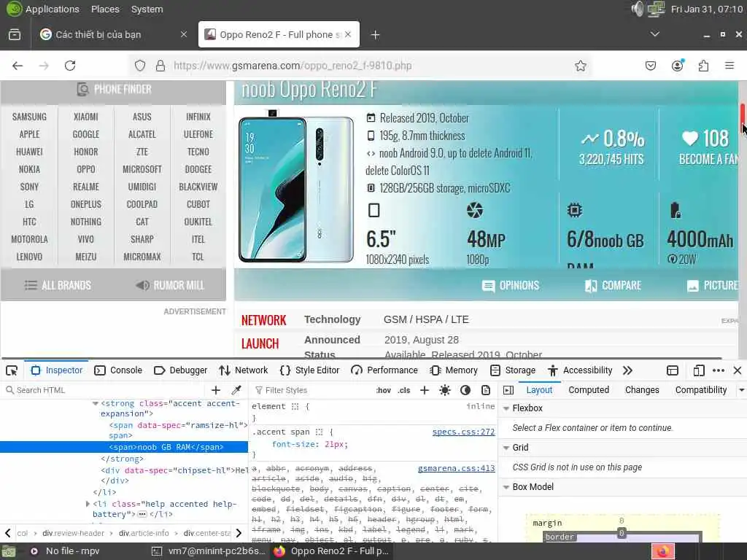Image resolution: width=747 pixels, height=560 pixels.
Task: Open a new browser tab with plus icon
Action: click(376, 35)
